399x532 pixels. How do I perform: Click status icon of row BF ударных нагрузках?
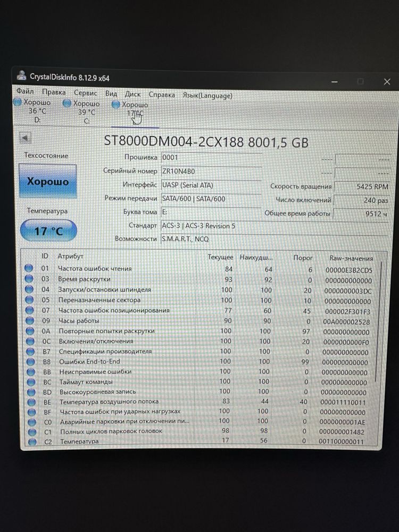click(32, 412)
